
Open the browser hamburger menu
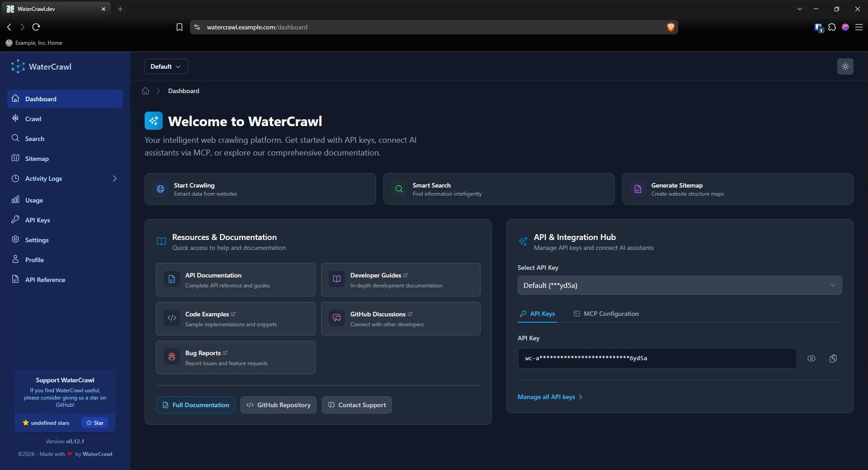(859, 27)
